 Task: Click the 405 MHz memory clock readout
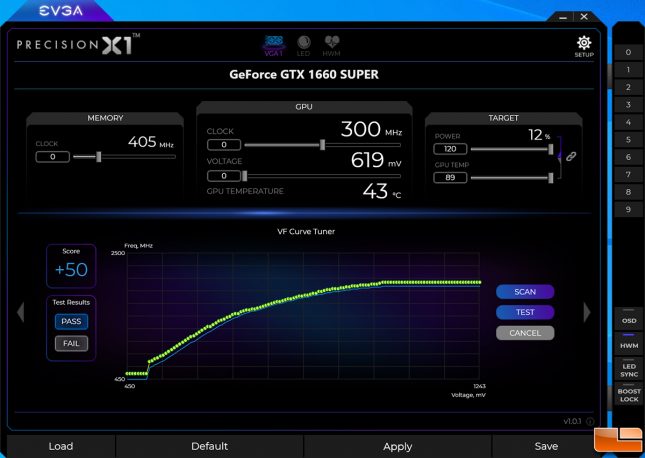[151, 142]
